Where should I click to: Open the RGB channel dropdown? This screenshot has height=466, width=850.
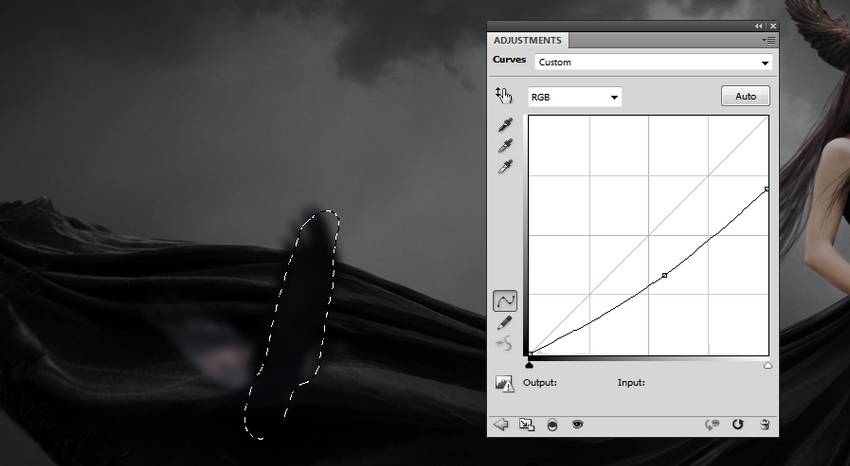pos(574,97)
